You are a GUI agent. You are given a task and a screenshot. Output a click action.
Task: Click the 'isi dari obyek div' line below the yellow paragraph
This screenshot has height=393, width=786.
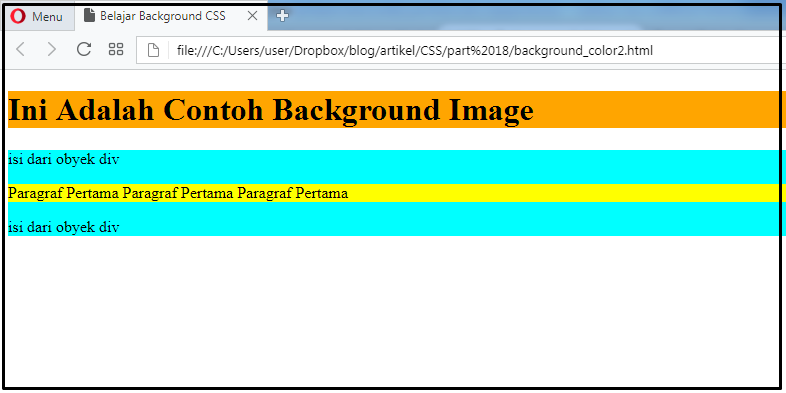tap(64, 227)
